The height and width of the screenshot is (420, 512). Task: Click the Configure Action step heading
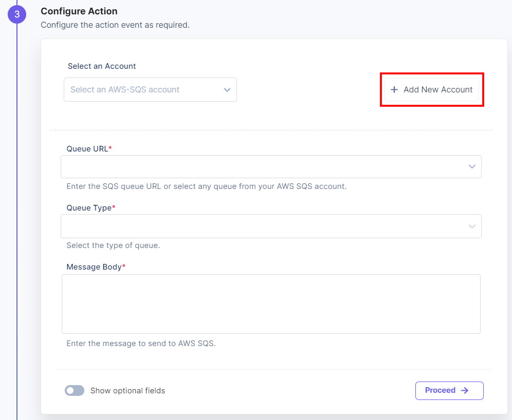(x=79, y=11)
